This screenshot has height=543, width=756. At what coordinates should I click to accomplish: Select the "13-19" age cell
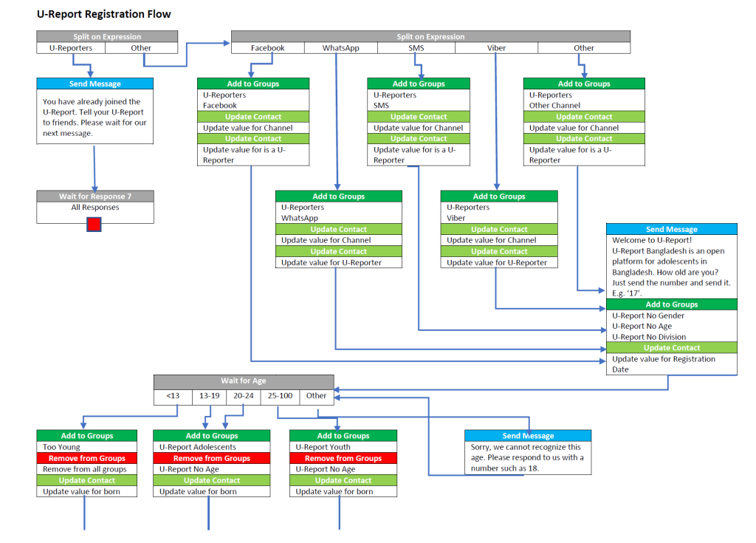[x=209, y=396]
